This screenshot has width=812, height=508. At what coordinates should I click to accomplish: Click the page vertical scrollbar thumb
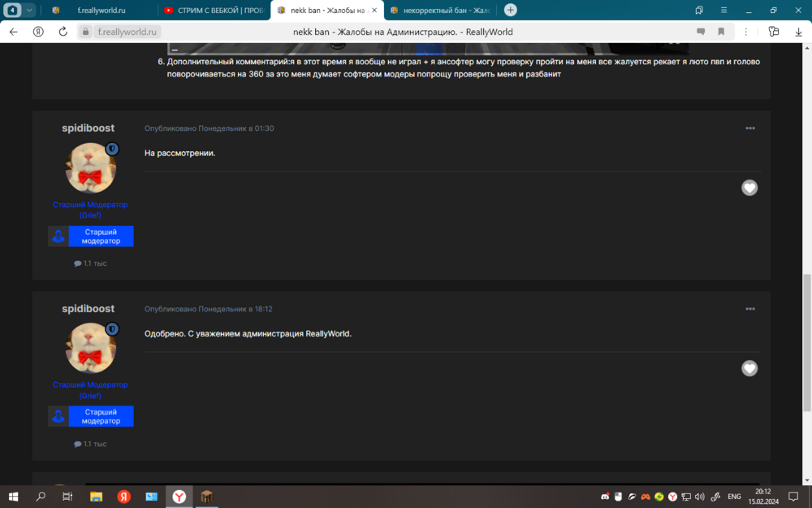807,342
